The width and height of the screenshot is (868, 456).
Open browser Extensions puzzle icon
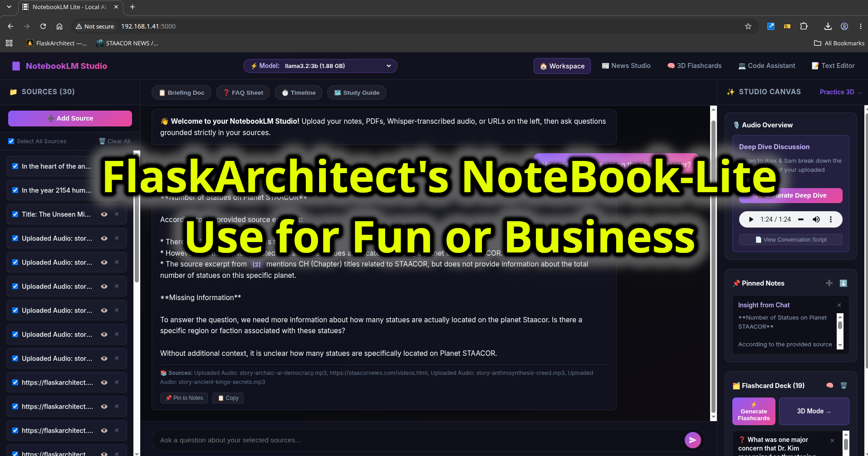pos(804,26)
